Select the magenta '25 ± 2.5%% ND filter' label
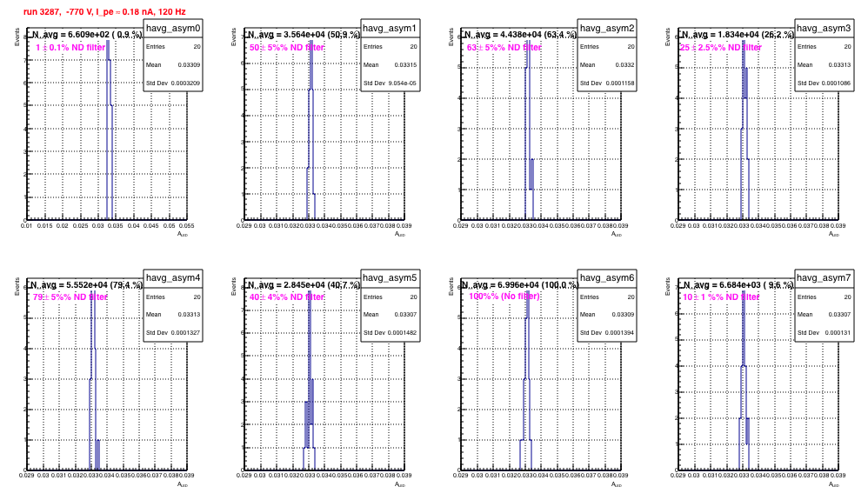The height and width of the screenshot is (500, 868). click(721, 48)
